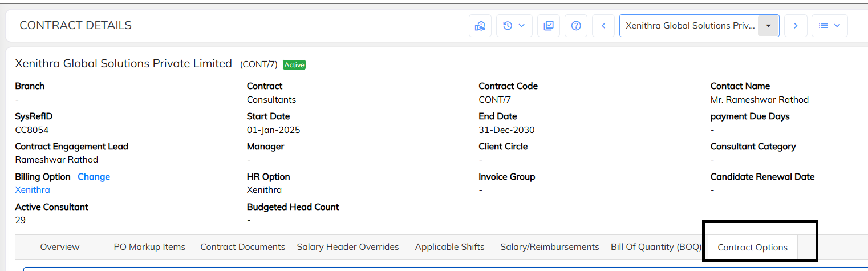Expand the Xenithra contract selector dropdown arrow
The height and width of the screenshot is (271, 868).
tap(768, 26)
